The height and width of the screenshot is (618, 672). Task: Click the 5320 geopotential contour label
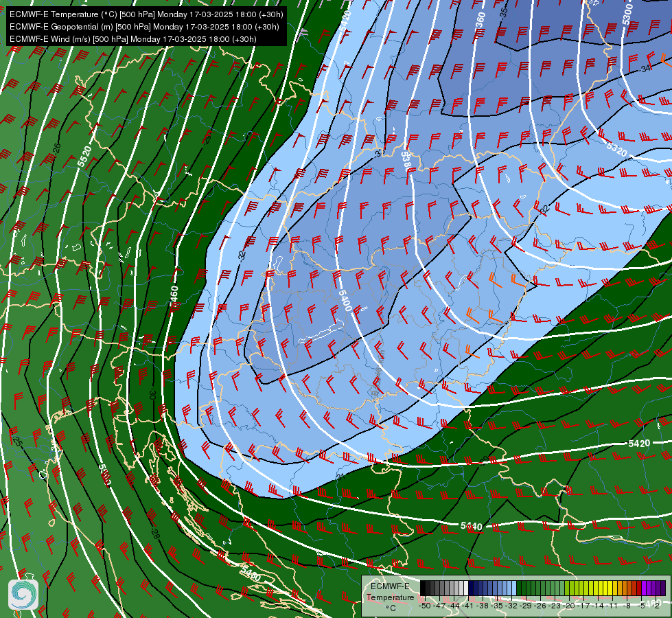pos(616,149)
